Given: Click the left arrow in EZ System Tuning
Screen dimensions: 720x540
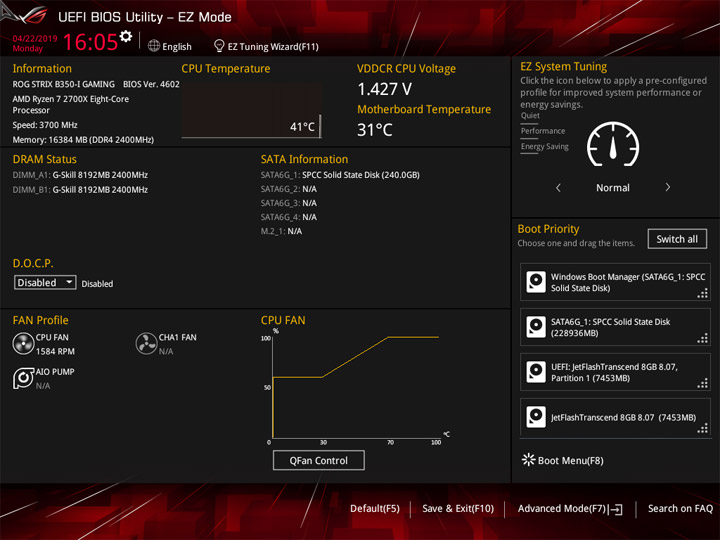Looking at the screenshot, I should [558, 187].
